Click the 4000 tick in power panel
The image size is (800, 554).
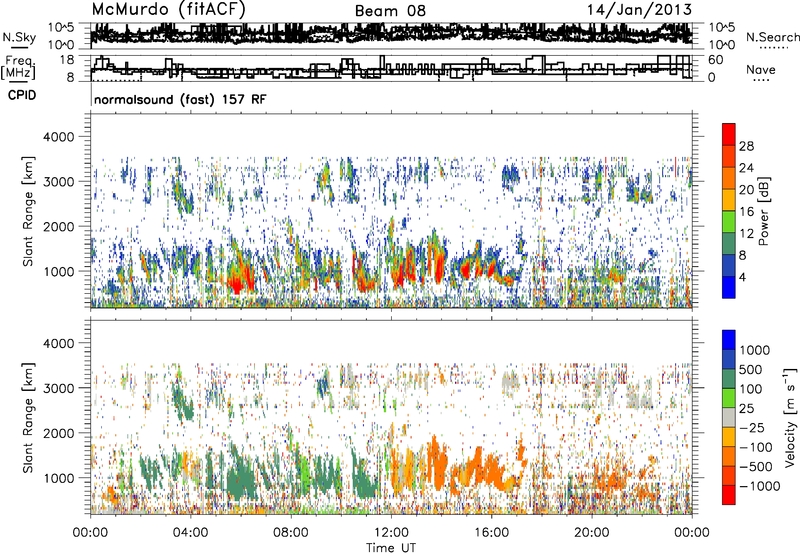(61, 137)
